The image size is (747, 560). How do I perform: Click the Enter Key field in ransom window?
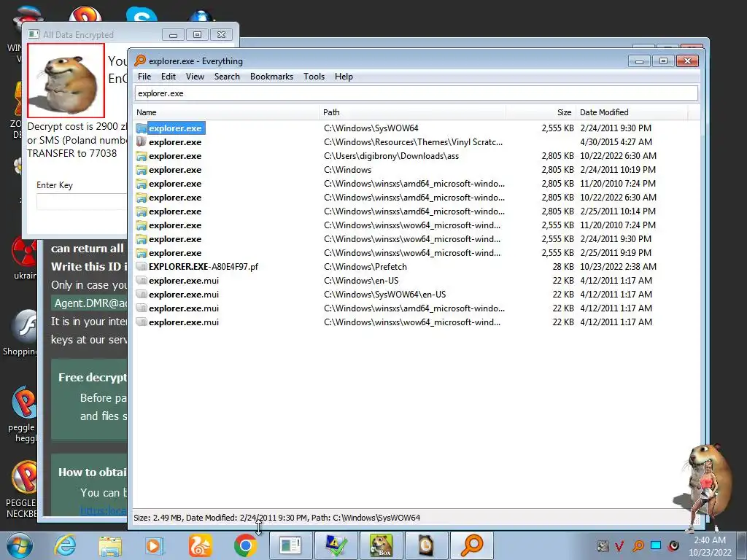(82, 201)
